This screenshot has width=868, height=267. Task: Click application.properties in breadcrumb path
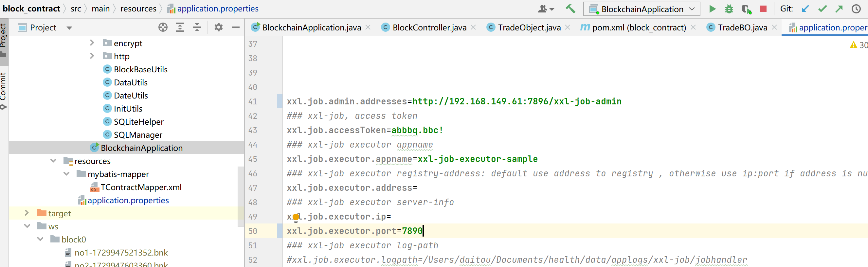tap(213, 9)
